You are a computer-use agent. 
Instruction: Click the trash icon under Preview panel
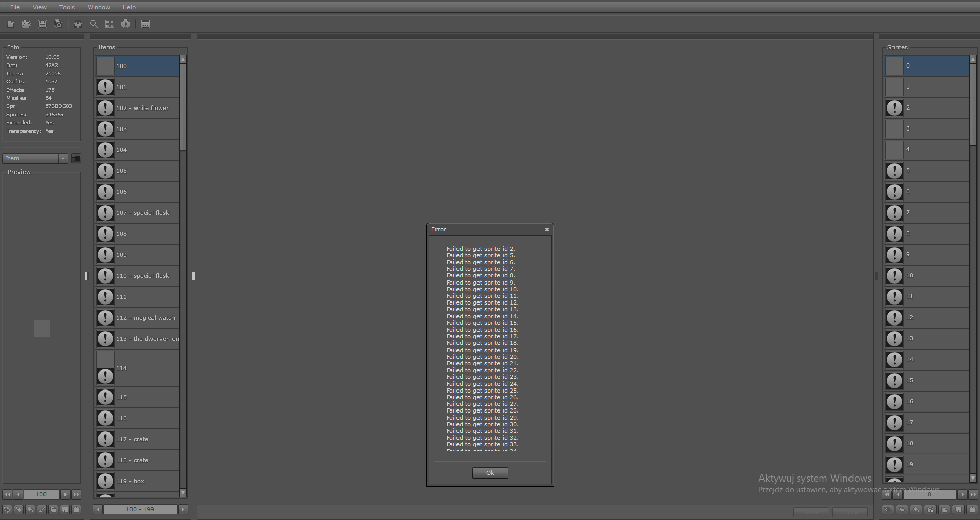(x=76, y=510)
